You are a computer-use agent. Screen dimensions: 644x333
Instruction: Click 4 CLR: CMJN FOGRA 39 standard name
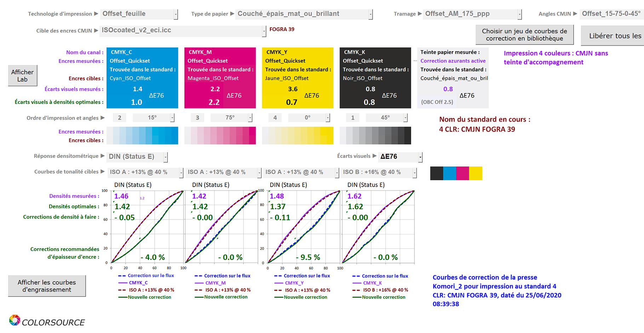coord(477,129)
